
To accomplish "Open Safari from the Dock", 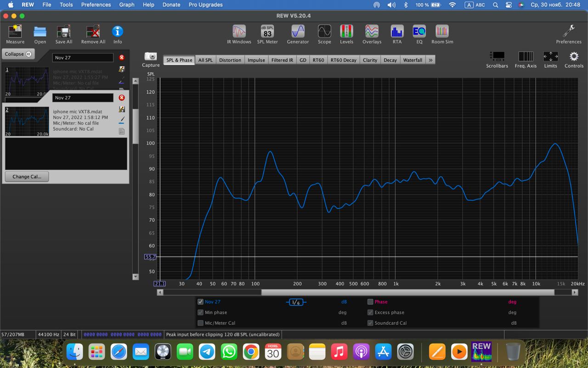I will [x=119, y=352].
